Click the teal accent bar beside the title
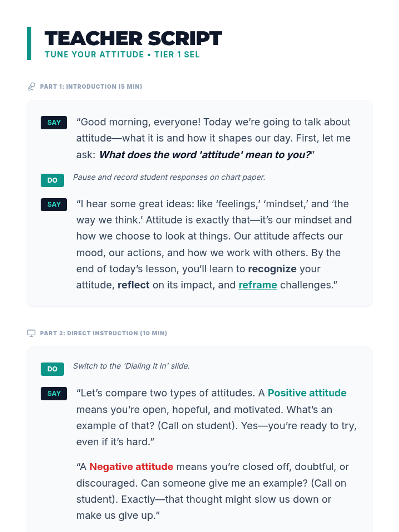This screenshot has height=532, width=399. pyautogui.click(x=29, y=43)
